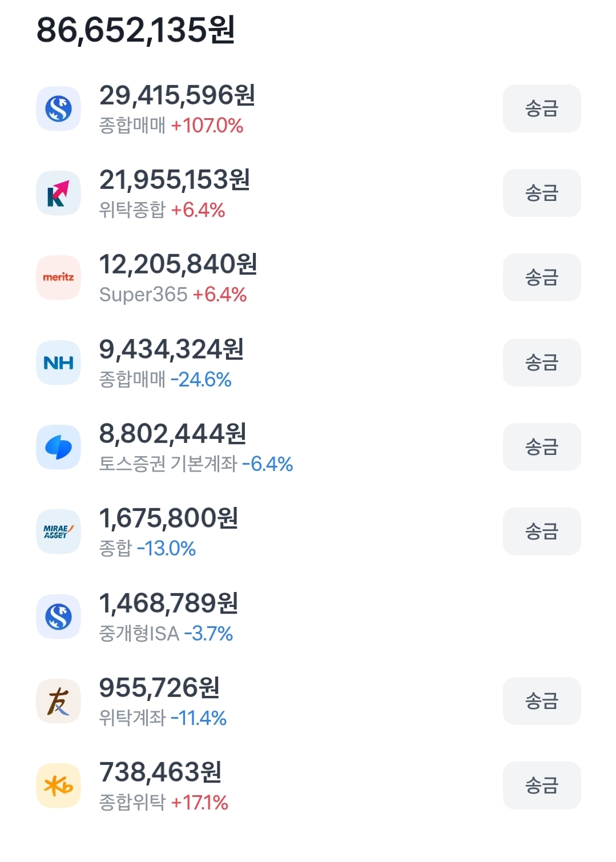The width and height of the screenshot is (616, 862).
Task: Tap the total balance 86,652,135원
Action: click(136, 30)
